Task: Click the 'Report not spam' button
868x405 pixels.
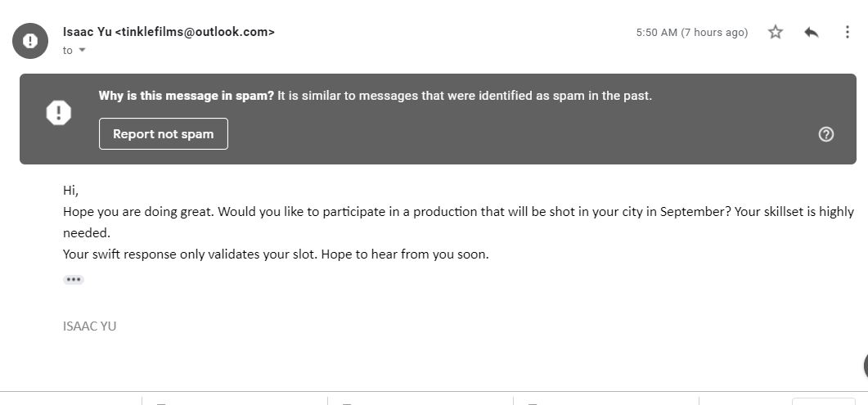Action: pos(164,134)
